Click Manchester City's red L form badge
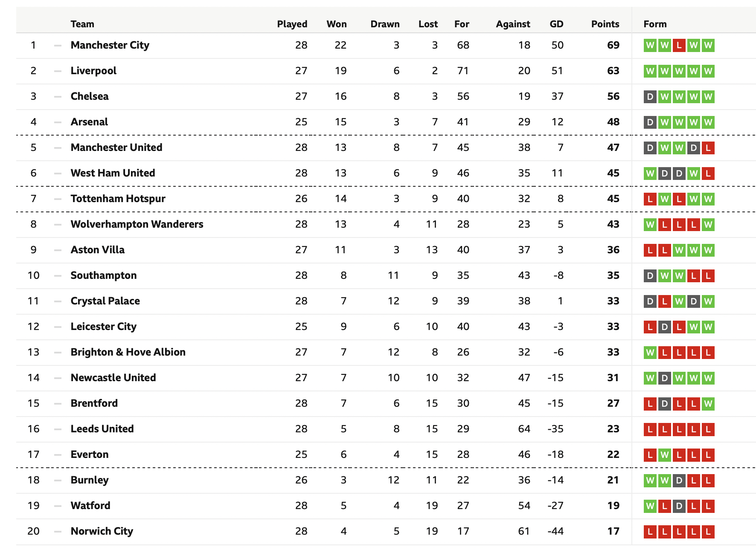This screenshot has height=550, width=756. tap(679, 45)
